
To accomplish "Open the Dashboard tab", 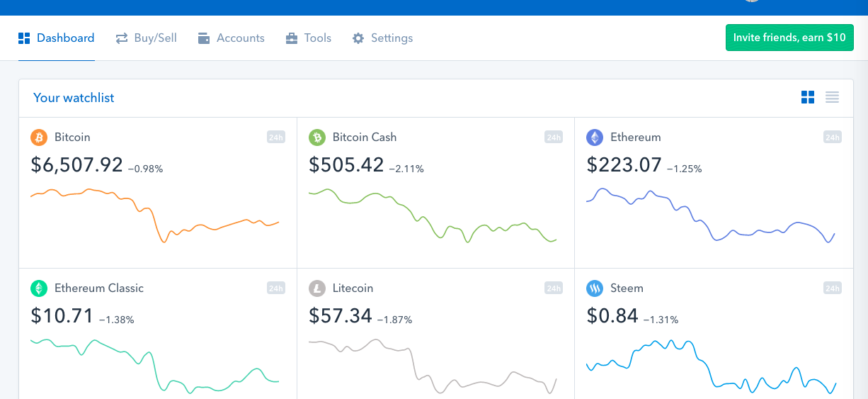I will pos(56,38).
